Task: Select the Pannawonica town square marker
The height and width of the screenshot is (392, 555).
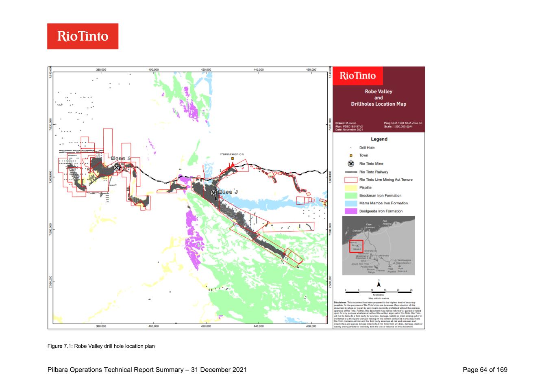Action: click(233, 158)
